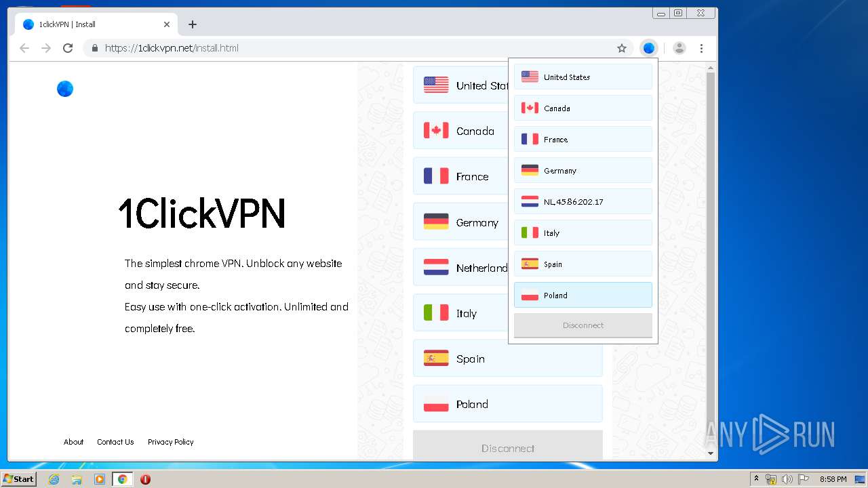868x488 pixels.
Task: Click the Chrome taskbar button
Action: (x=123, y=479)
